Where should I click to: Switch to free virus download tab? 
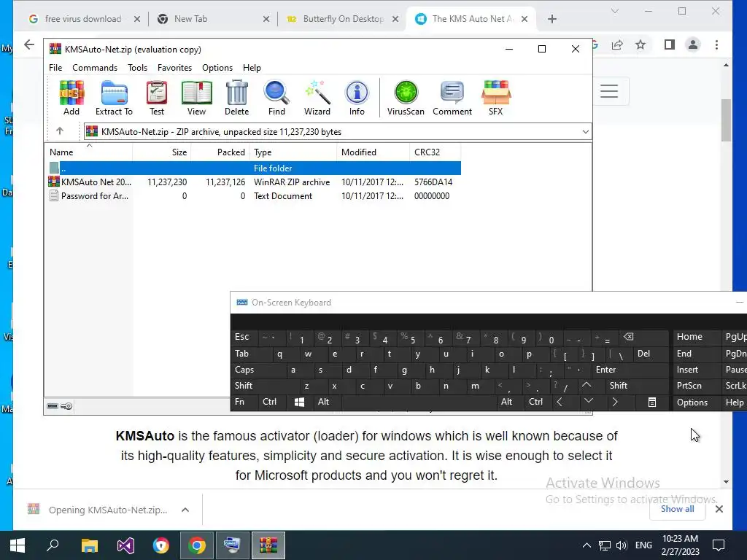(83, 19)
